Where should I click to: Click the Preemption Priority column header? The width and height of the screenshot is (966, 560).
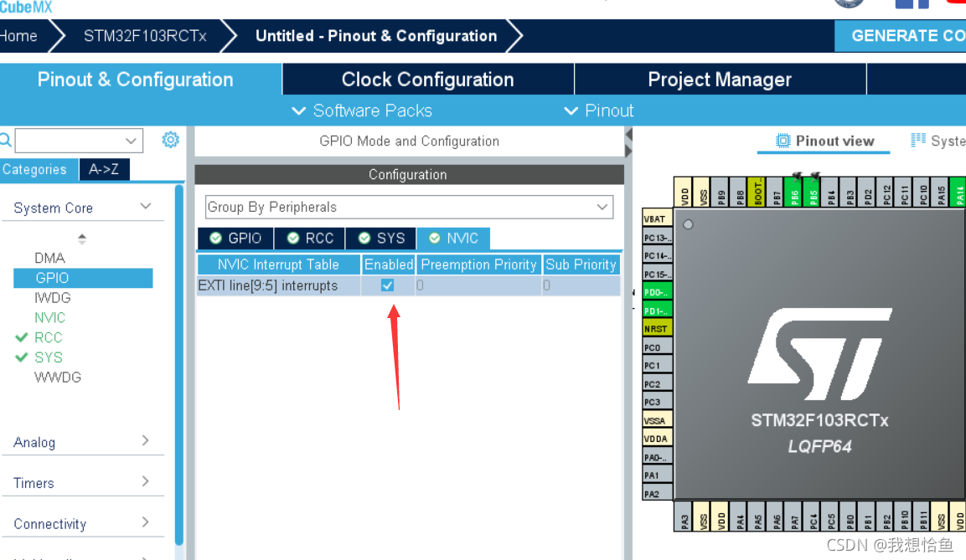pyautogui.click(x=478, y=265)
